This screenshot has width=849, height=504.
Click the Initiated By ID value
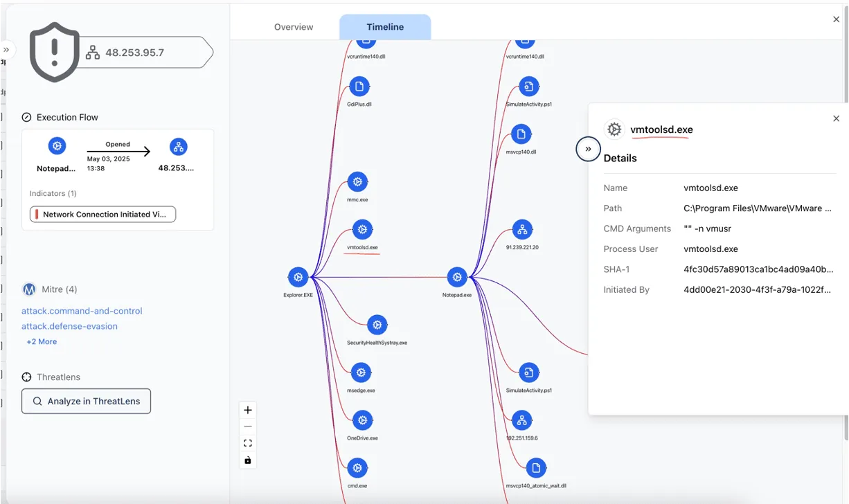[757, 289]
